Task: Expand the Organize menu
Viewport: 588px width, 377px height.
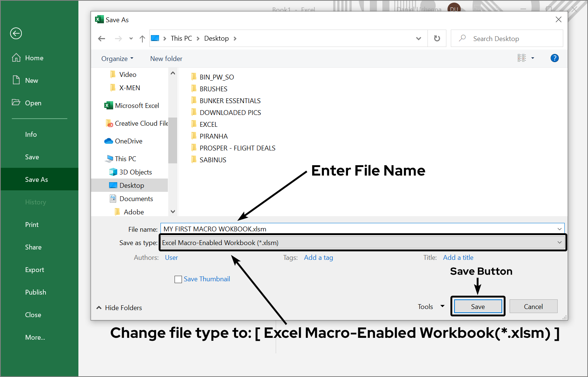Action: (117, 59)
